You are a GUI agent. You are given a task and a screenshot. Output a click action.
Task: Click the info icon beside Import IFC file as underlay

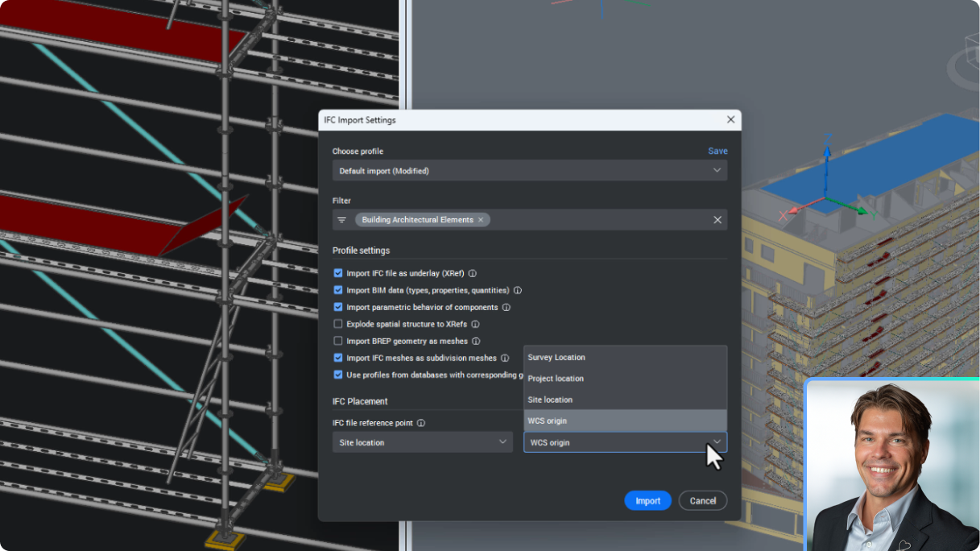click(473, 273)
